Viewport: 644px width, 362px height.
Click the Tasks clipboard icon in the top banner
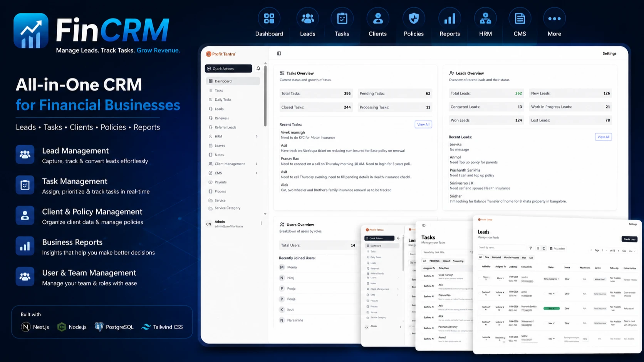[x=342, y=18]
